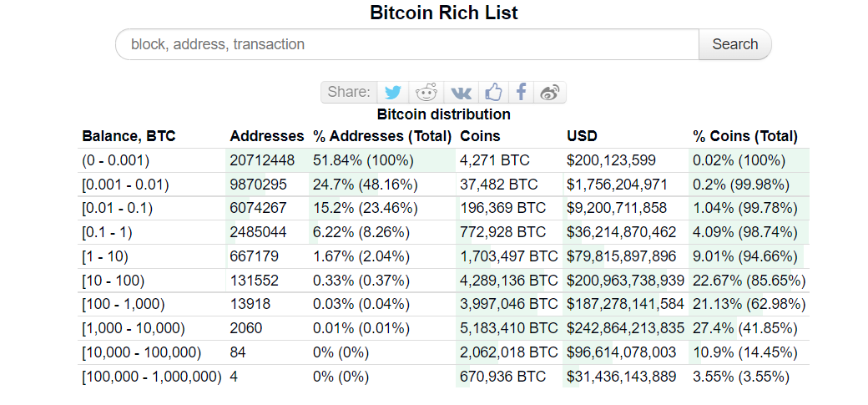868x405 pixels.
Task: Select the [10 - 100) balance range
Action: pyautogui.click(x=114, y=281)
